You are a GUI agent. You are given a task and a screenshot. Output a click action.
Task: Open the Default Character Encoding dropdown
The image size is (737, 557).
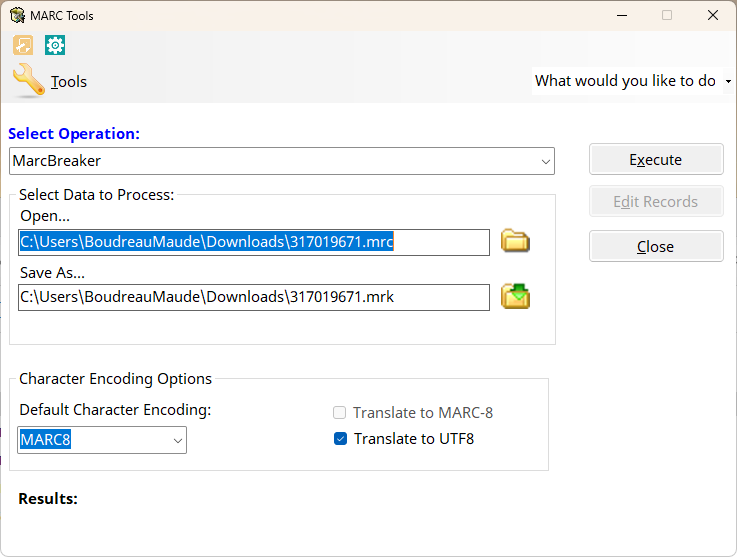177,439
